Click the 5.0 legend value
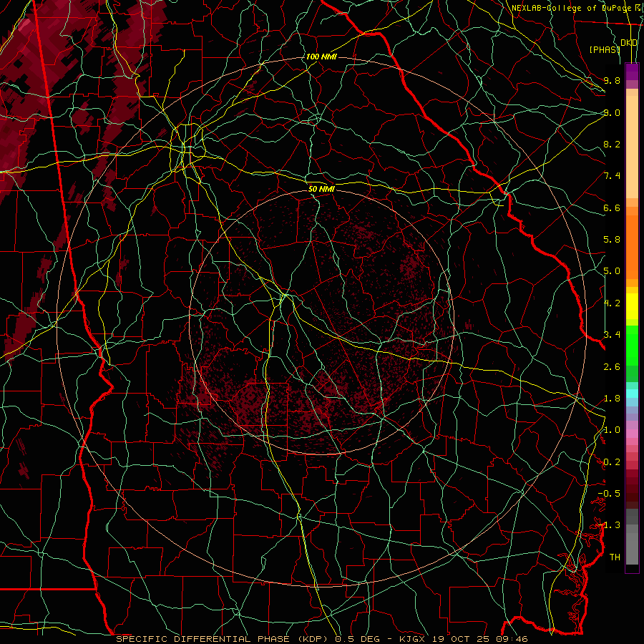The height and width of the screenshot is (644, 644). point(612,271)
